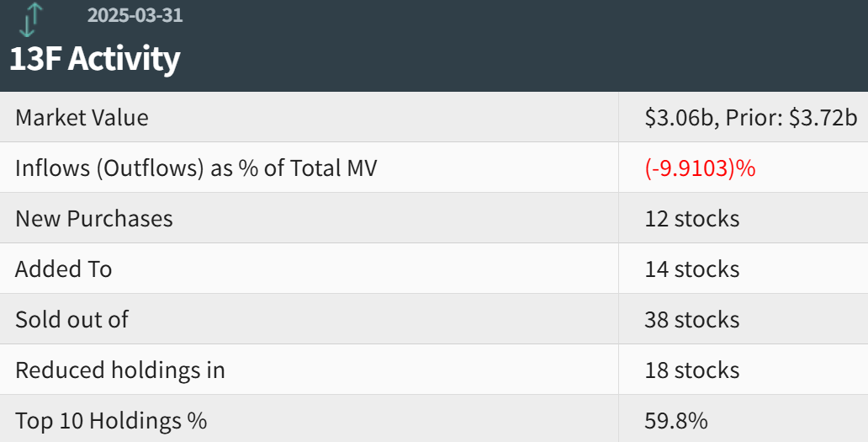Select the Sold out of row label
Image resolution: width=868 pixels, height=442 pixels.
72,320
